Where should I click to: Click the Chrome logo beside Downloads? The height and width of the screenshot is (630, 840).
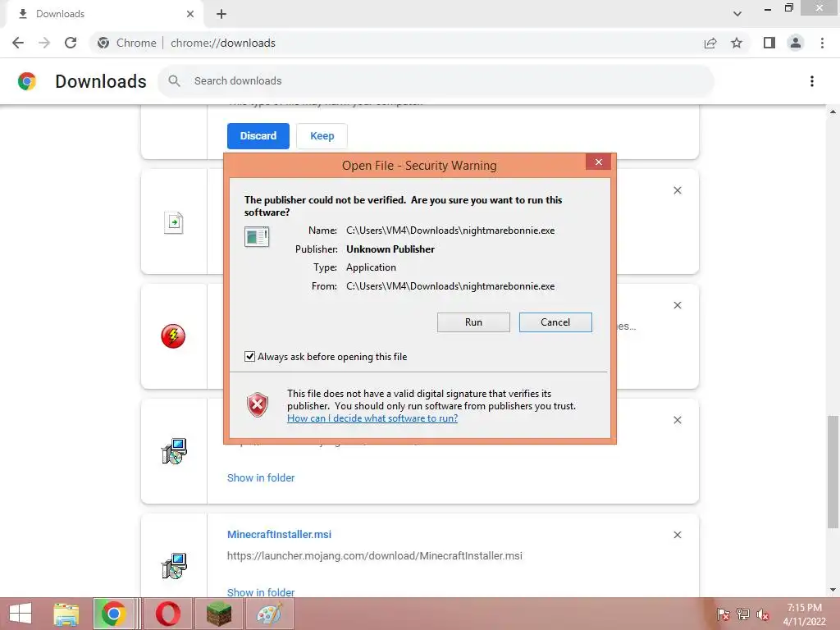point(27,81)
